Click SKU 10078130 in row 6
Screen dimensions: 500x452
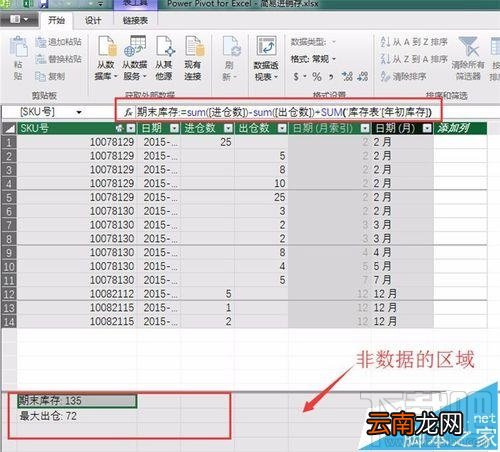[x=77, y=211]
